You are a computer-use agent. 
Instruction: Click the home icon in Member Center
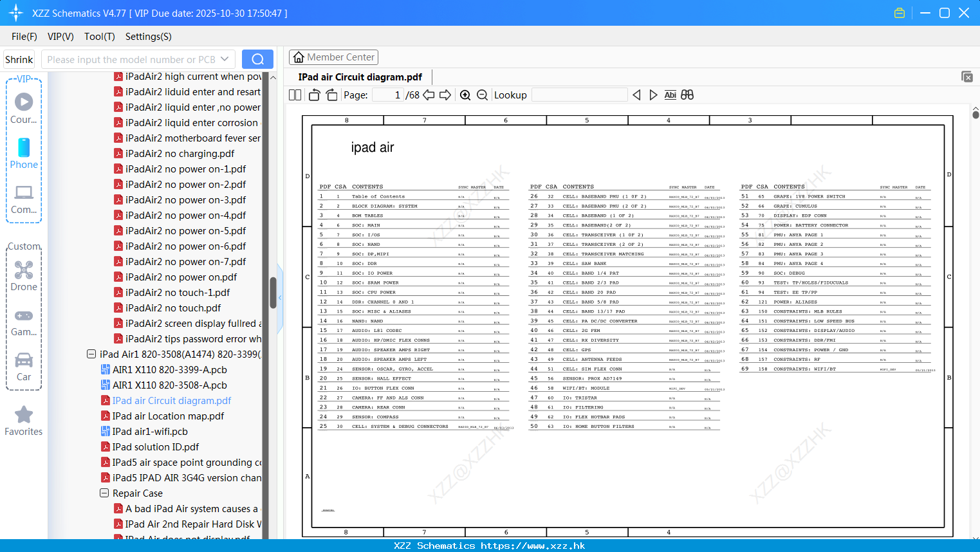point(299,57)
